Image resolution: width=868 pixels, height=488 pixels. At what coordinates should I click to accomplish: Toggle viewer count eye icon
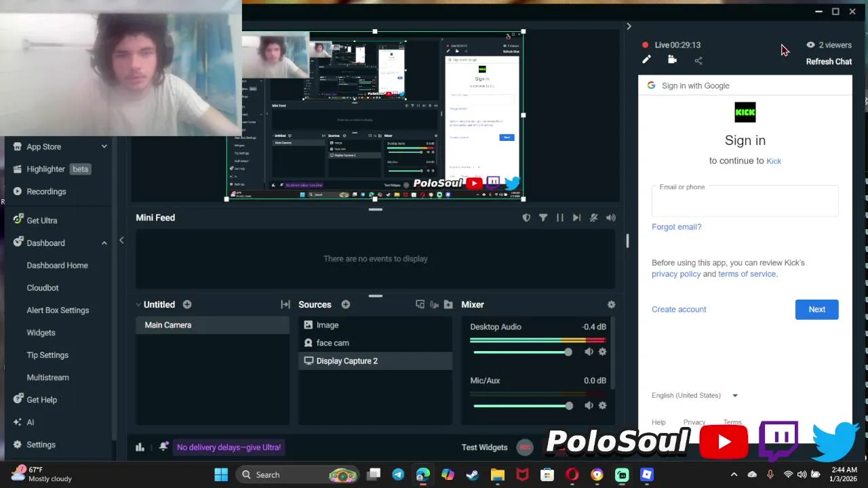[810, 45]
